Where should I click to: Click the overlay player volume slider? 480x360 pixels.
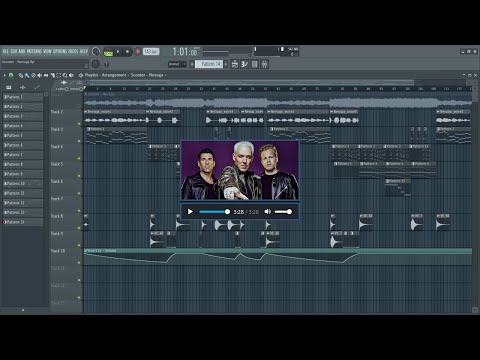point(283,212)
